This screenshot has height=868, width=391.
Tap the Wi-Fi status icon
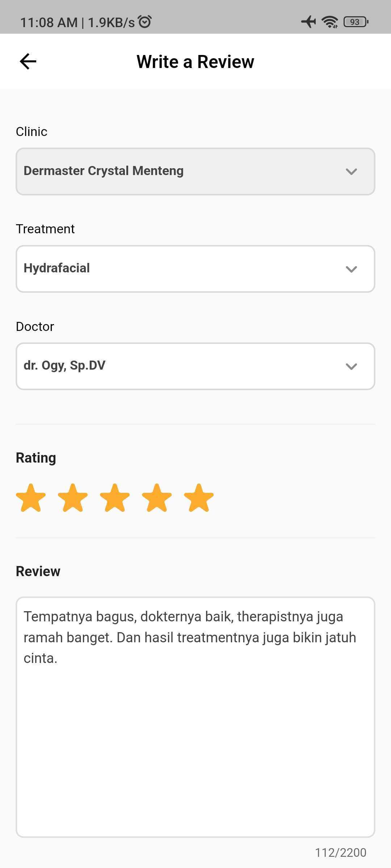click(x=330, y=22)
